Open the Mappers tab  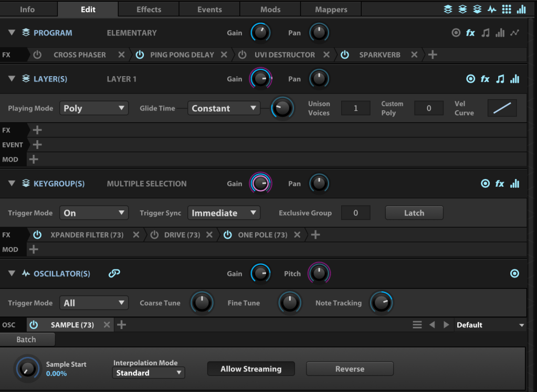click(x=331, y=9)
